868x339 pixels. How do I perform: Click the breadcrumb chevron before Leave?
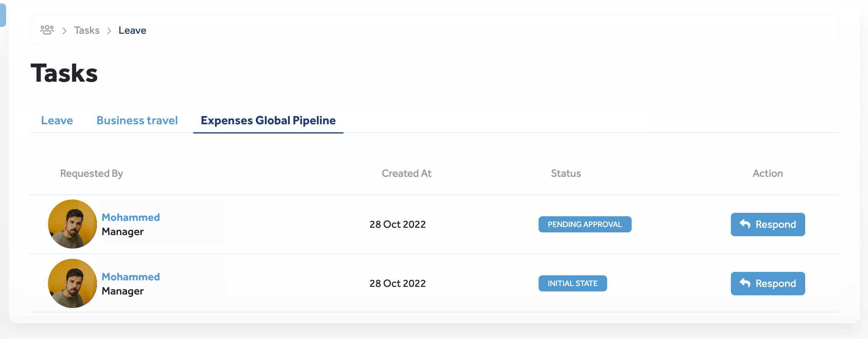tap(109, 31)
